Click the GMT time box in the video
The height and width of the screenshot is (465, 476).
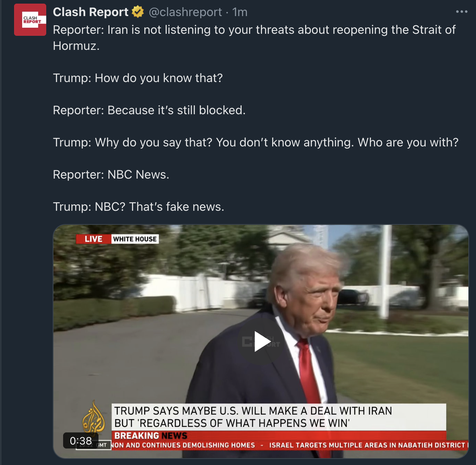(x=94, y=445)
